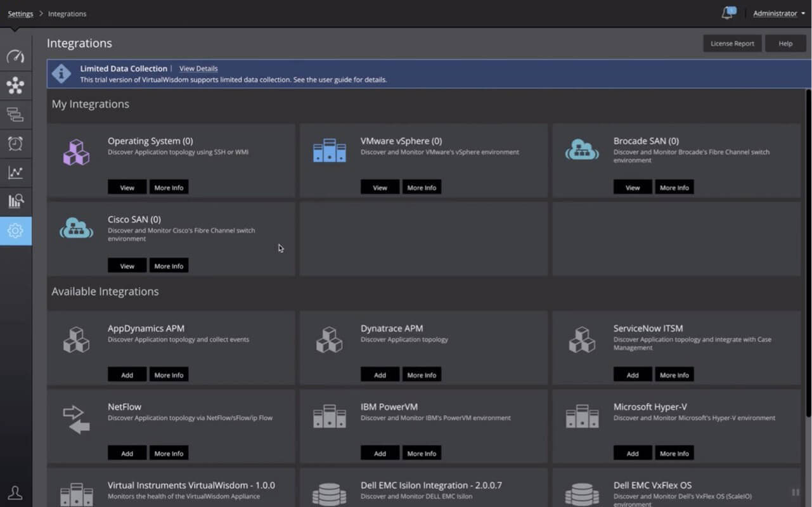Go to Settings in the breadcrumb
Image resolution: width=812 pixels, height=507 pixels.
pyautogui.click(x=20, y=14)
